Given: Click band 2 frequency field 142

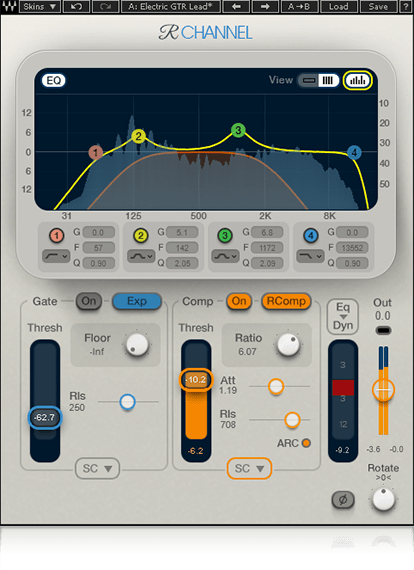Looking at the screenshot, I should pyautogui.click(x=182, y=248).
